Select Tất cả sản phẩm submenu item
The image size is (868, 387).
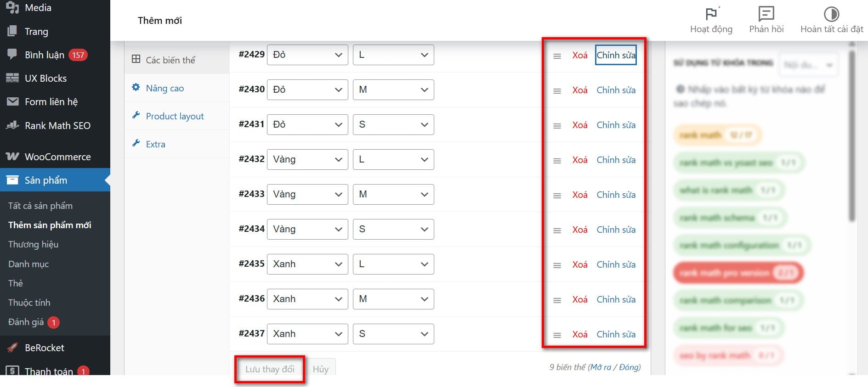[x=40, y=206]
